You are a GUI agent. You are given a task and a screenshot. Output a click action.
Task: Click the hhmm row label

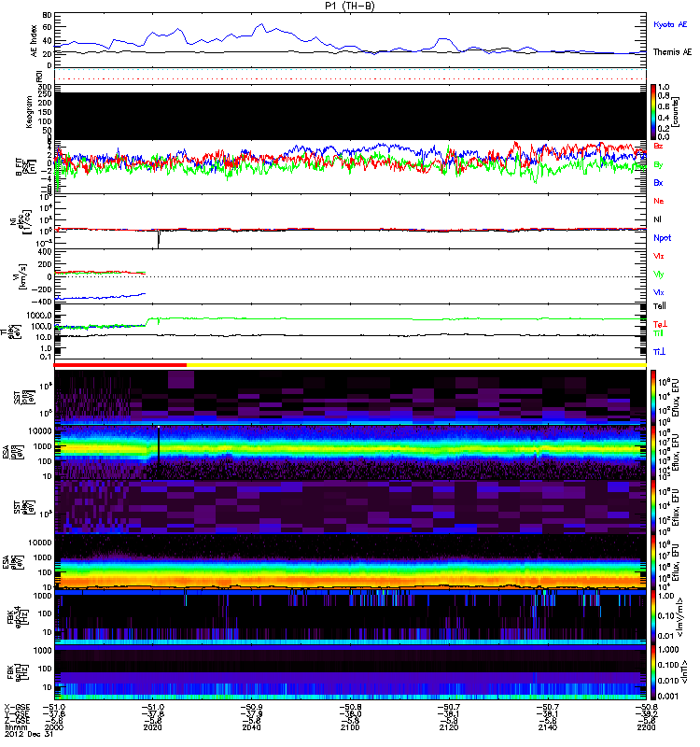(16, 727)
